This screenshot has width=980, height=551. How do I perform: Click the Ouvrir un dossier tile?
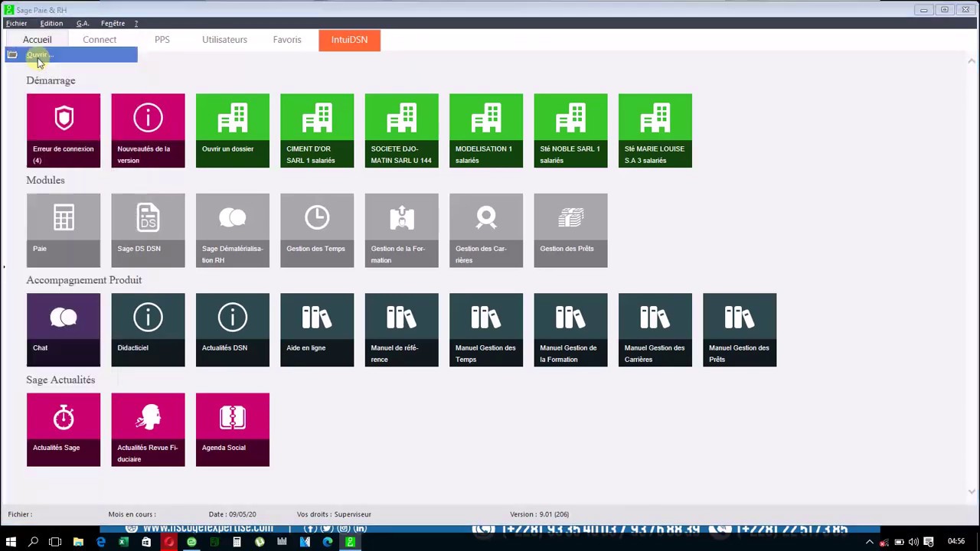tap(233, 131)
